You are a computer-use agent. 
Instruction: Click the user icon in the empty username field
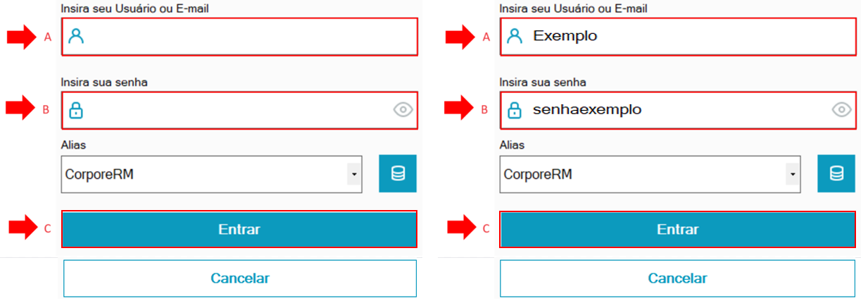tap(75, 36)
